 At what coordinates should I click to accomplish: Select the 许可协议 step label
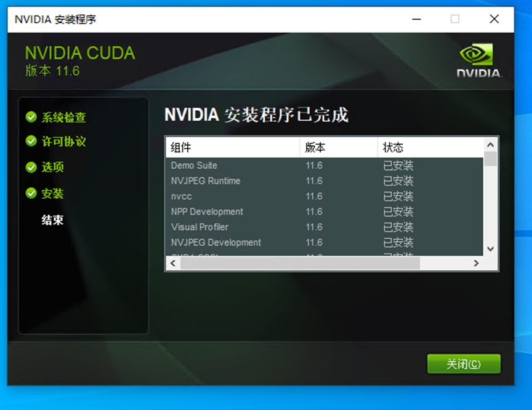click(64, 142)
